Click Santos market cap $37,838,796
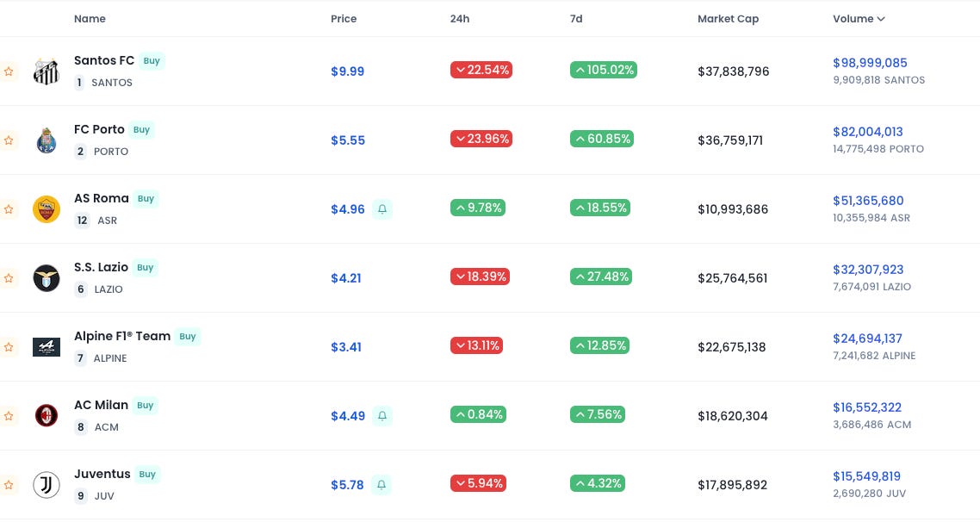This screenshot has height=522, width=980. pyautogui.click(x=733, y=71)
